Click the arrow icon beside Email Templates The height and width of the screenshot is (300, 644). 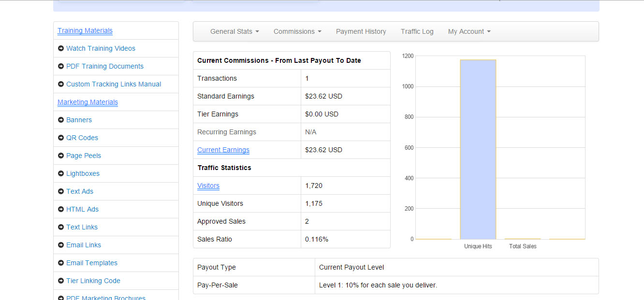click(x=61, y=263)
